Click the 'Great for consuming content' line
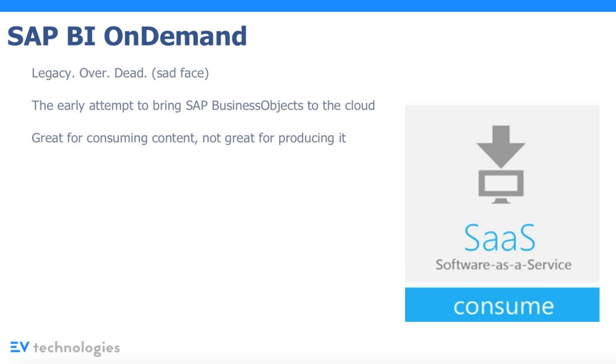The width and height of the screenshot is (616, 364). pyautogui.click(x=189, y=138)
